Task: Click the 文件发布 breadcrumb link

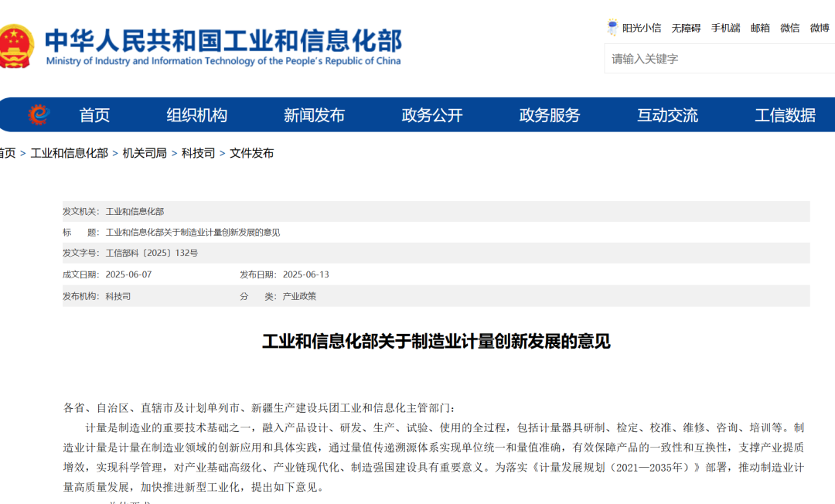Action: (x=251, y=153)
